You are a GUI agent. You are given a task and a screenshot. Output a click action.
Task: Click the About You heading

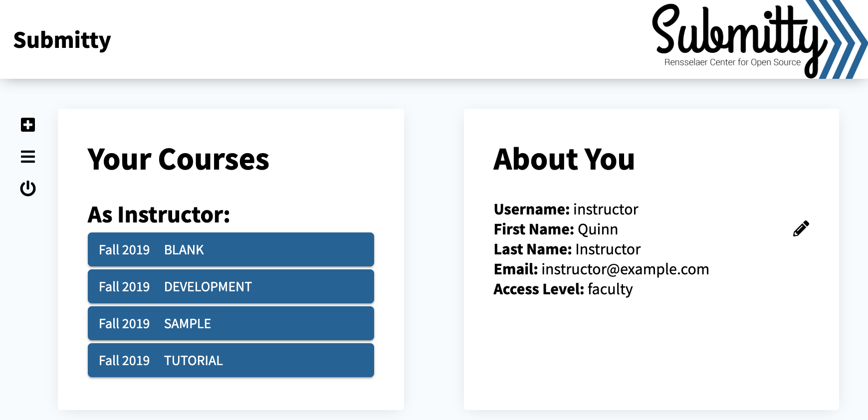(x=564, y=160)
